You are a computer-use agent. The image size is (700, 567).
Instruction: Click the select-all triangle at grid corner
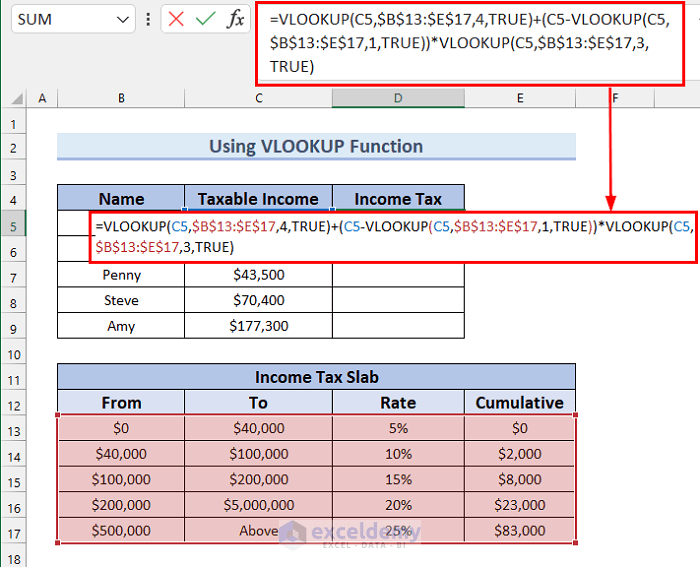(16, 98)
